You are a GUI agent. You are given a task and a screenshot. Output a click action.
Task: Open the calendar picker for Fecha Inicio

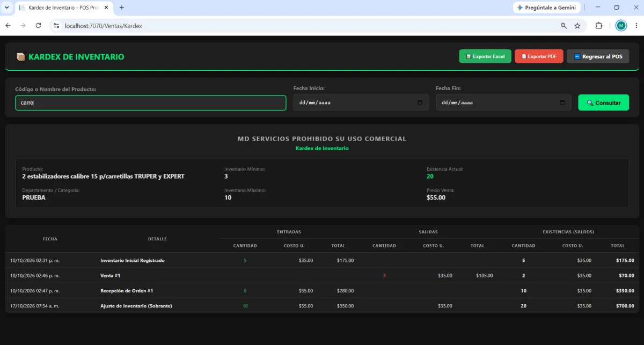pyautogui.click(x=420, y=102)
